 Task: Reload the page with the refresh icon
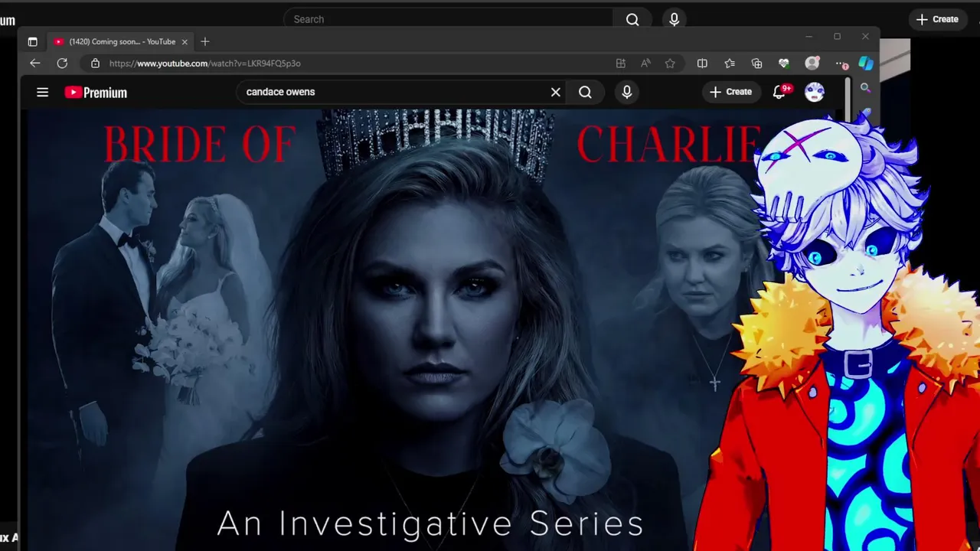click(x=62, y=64)
